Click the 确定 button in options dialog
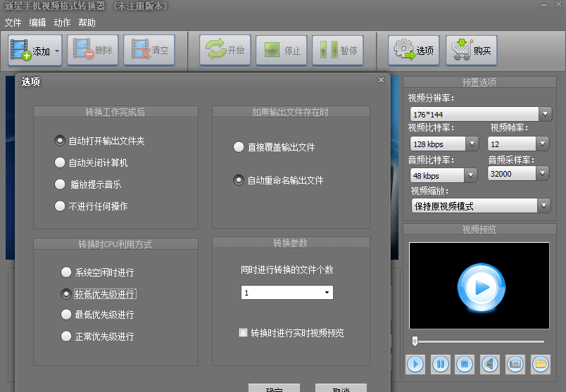Image resolution: width=566 pixels, height=392 pixels. 274,388
